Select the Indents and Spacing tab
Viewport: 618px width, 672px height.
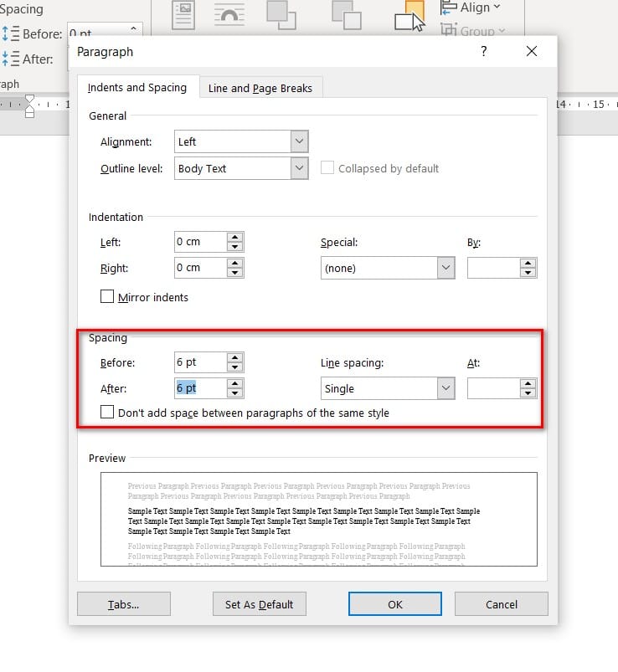(137, 87)
